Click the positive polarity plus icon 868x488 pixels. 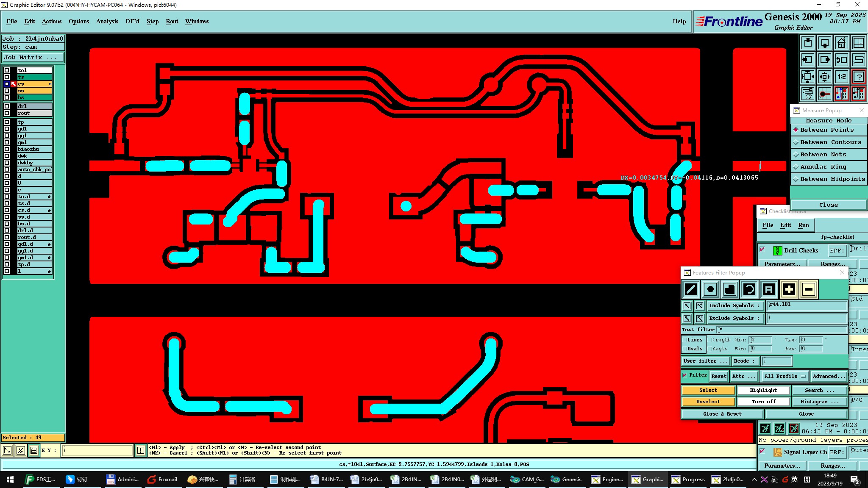(789, 289)
